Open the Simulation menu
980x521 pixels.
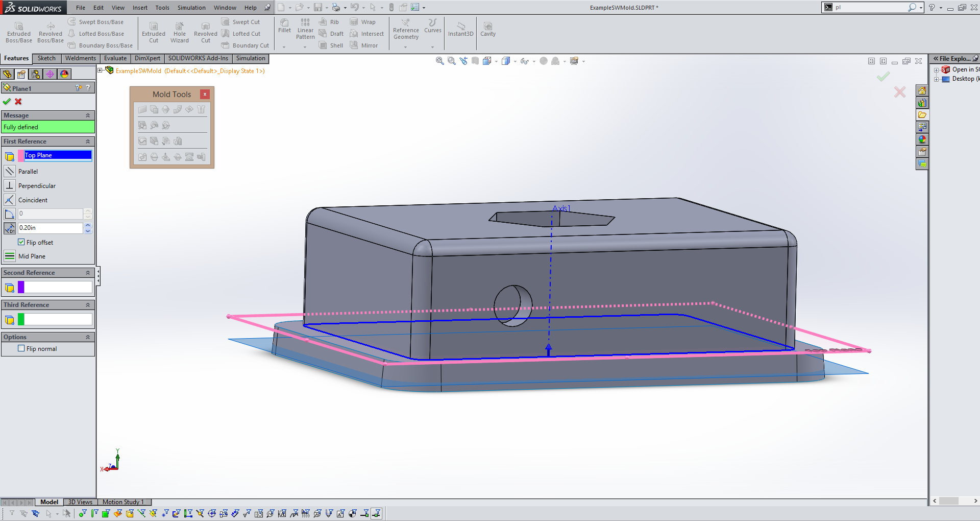tap(191, 8)
